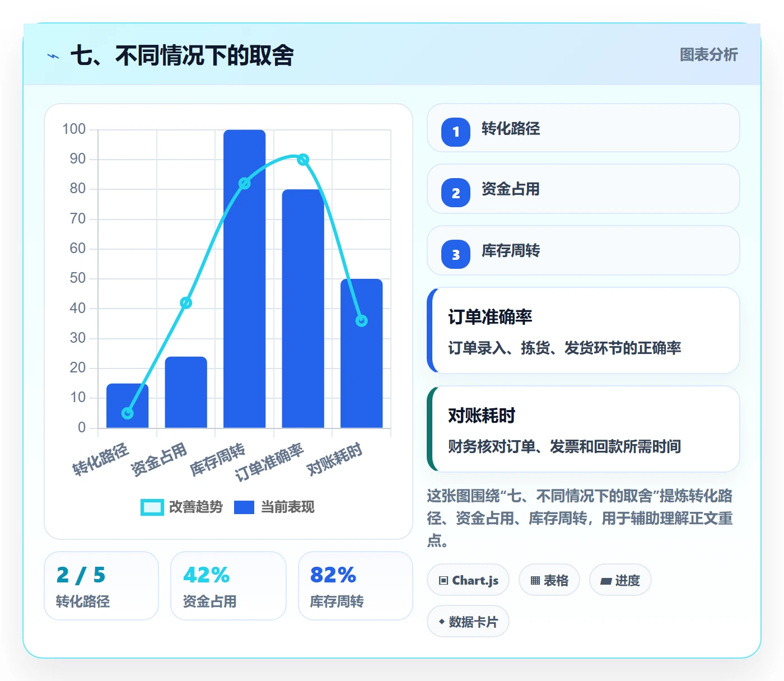Click the cyan 改善趋势 legend swatch
The height and width of the screenshot is (681, 784).
(152, 507)
